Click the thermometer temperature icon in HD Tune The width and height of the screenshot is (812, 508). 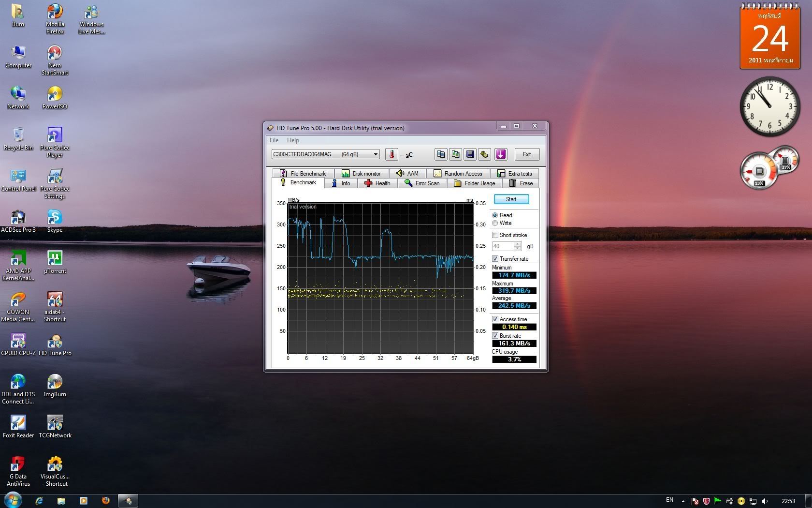click(391, 154)
